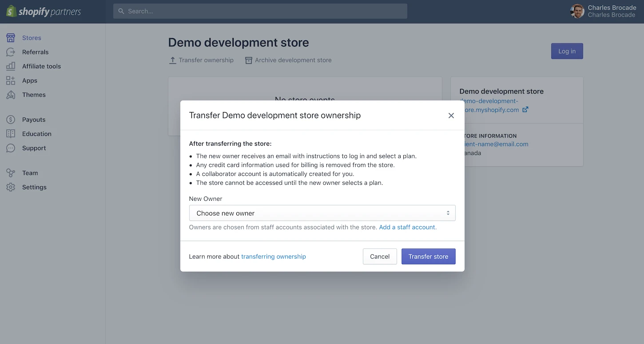Open Stores in the sidebar

(x=32, y=38)
